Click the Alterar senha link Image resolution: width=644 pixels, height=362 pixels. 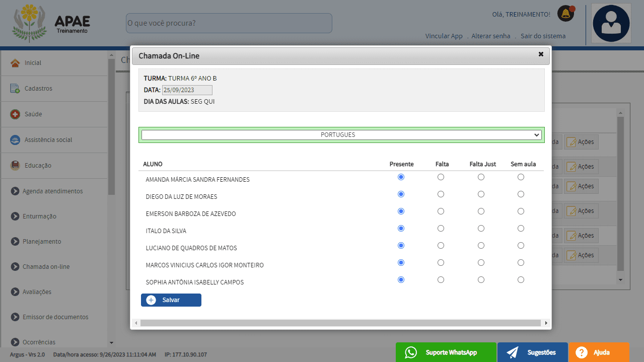click(490, 36)
